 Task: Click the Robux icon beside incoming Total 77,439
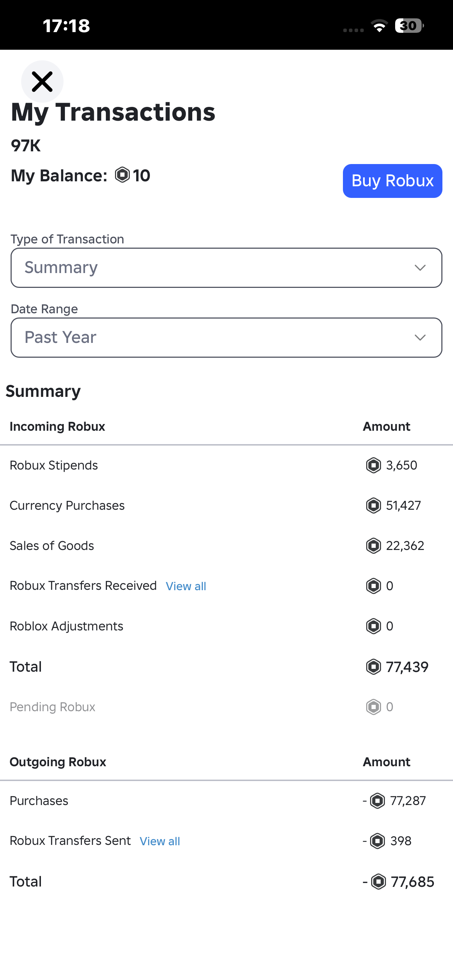(x=374, y=667)
